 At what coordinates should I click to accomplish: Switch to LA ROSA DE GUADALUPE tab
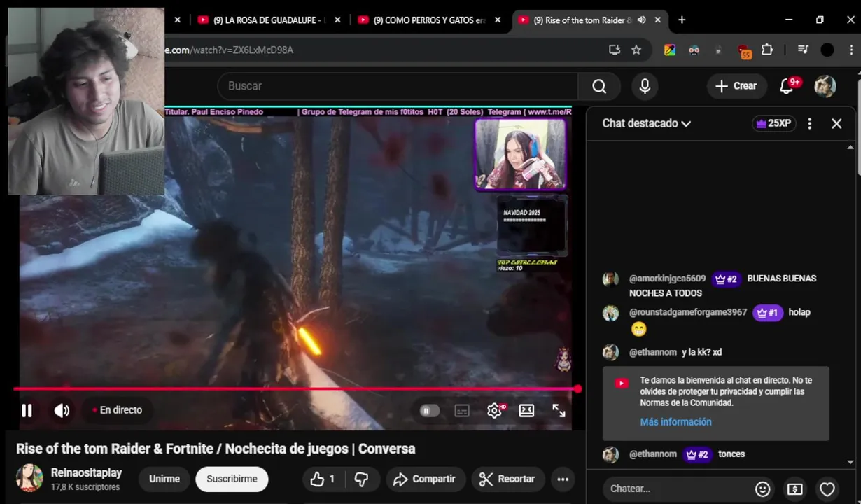[269, 20]
